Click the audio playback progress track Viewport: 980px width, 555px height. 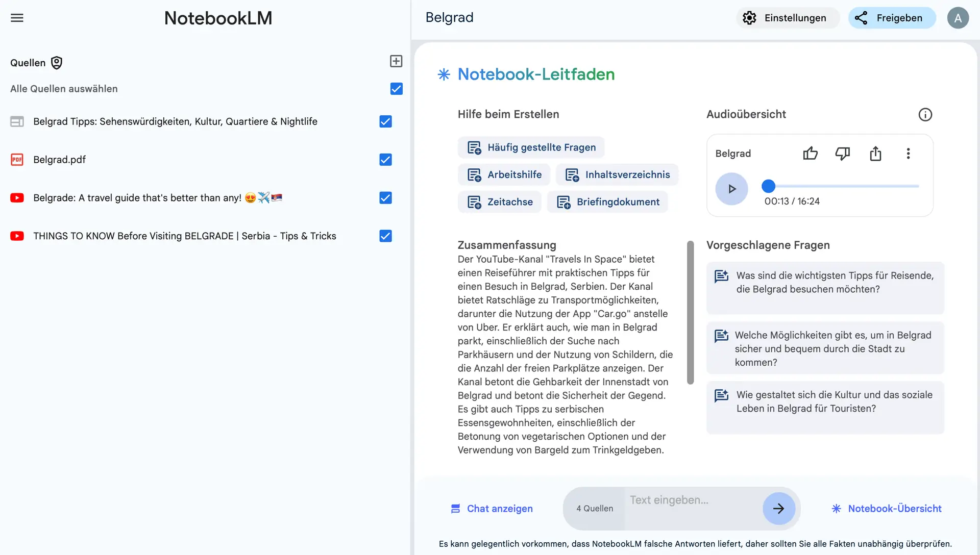point(842,186)
